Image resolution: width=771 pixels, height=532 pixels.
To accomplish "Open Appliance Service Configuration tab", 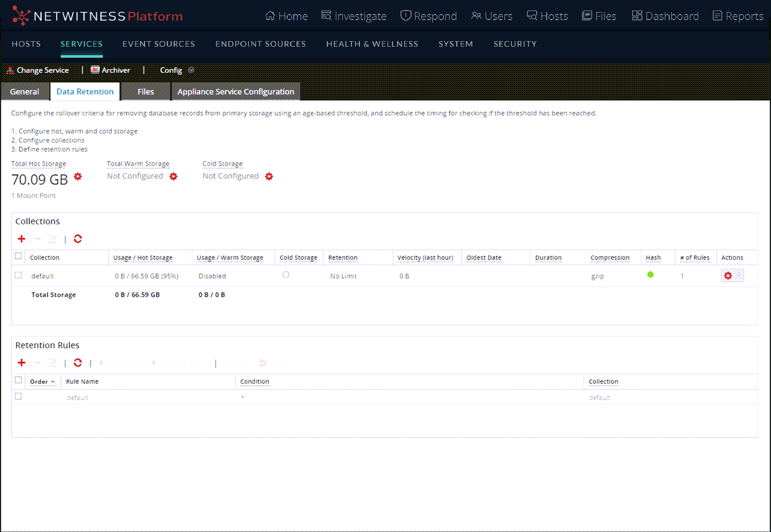I will point(235,92).
